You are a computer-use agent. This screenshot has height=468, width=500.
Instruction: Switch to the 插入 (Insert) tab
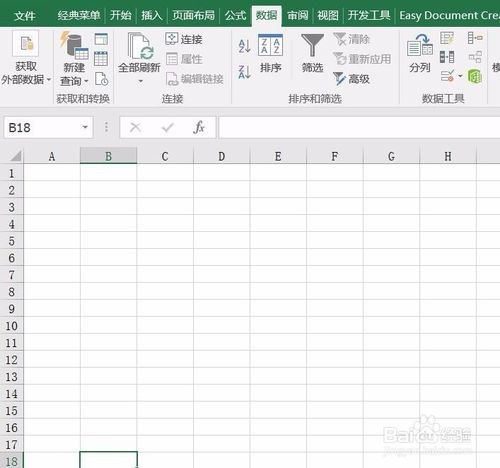click(x=152, y=15)
